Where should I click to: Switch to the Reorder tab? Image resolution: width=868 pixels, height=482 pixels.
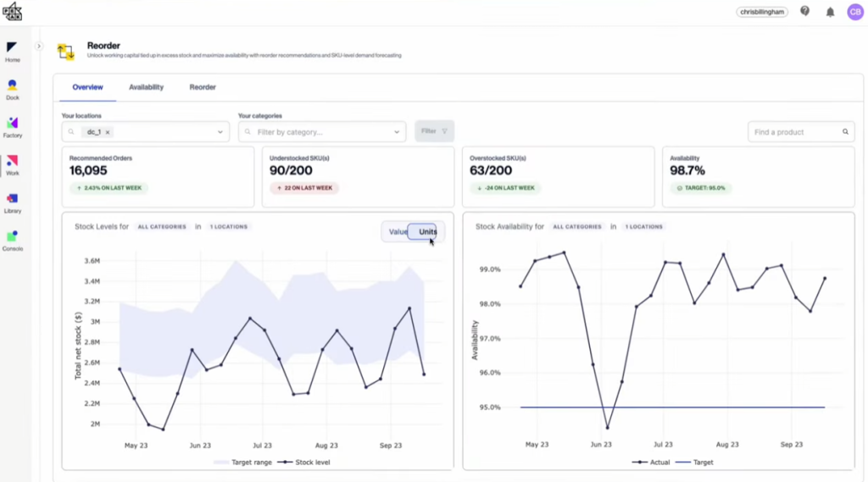pyautogui.click(x=203, y=87)
